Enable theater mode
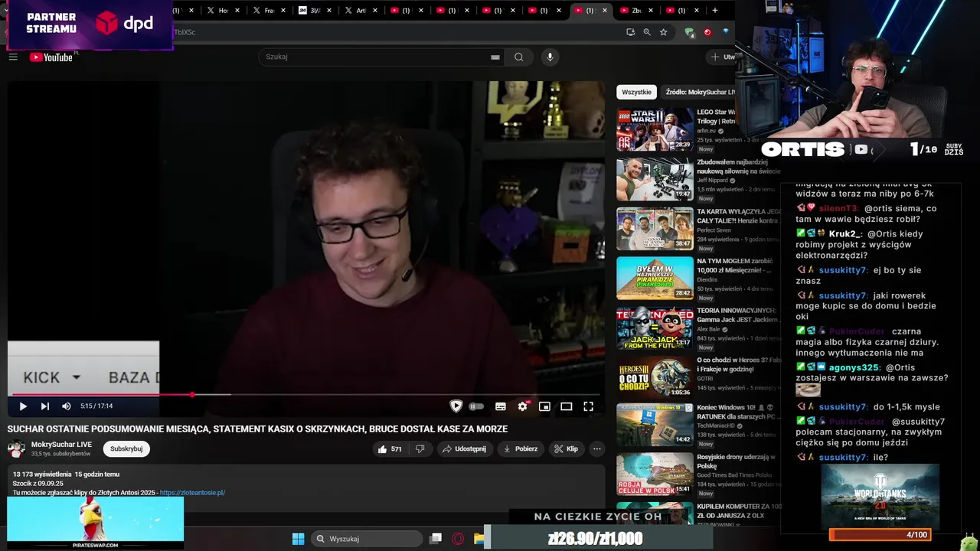980x551 pixels. click(x=567, y=406)
